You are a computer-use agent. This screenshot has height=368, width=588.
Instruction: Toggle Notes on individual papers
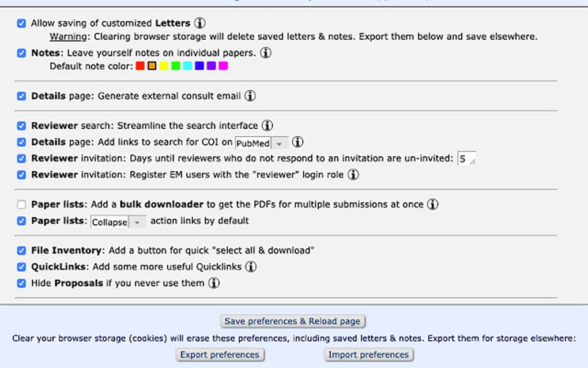click(22, 52)
